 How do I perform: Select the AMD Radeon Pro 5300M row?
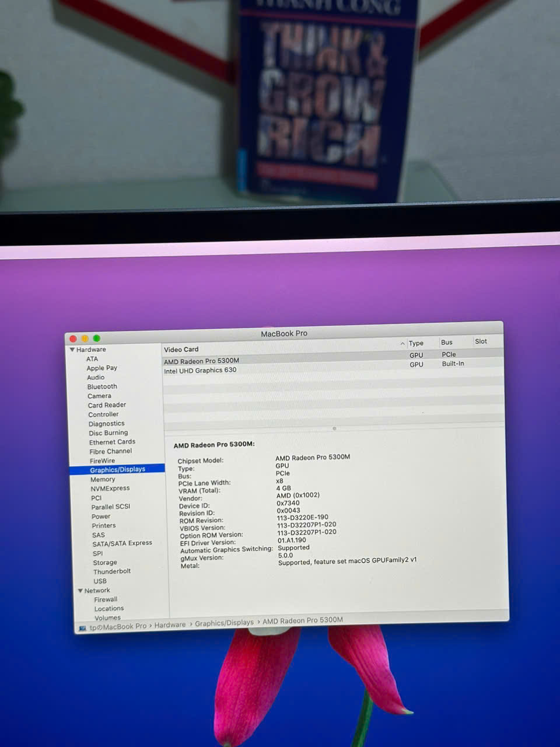click(x=201, y=361)
